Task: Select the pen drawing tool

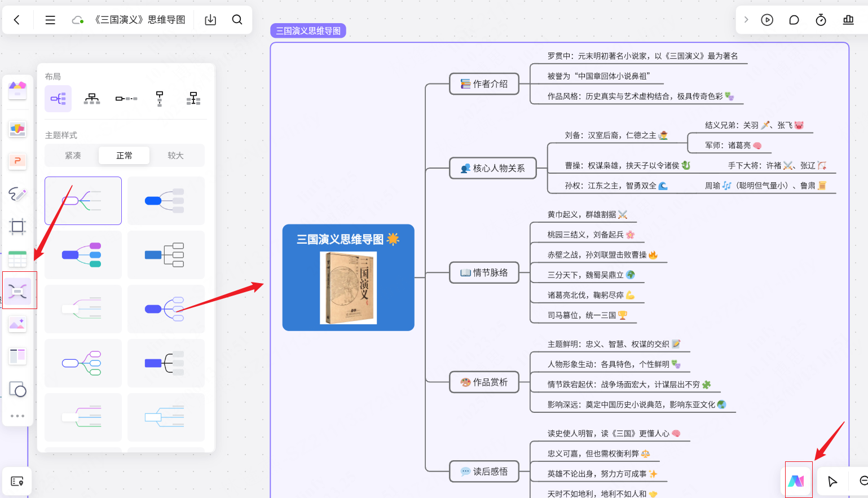Action: pyautogui.click(x=17, y=195)
